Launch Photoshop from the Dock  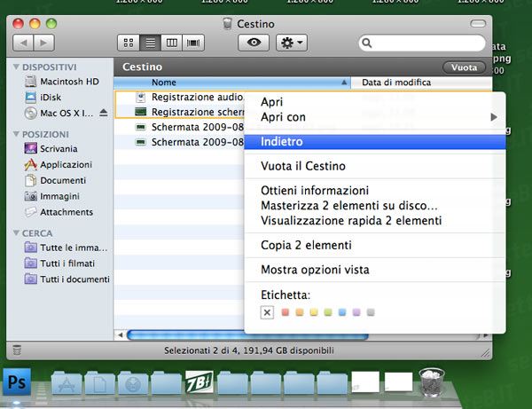pos(17,382)
